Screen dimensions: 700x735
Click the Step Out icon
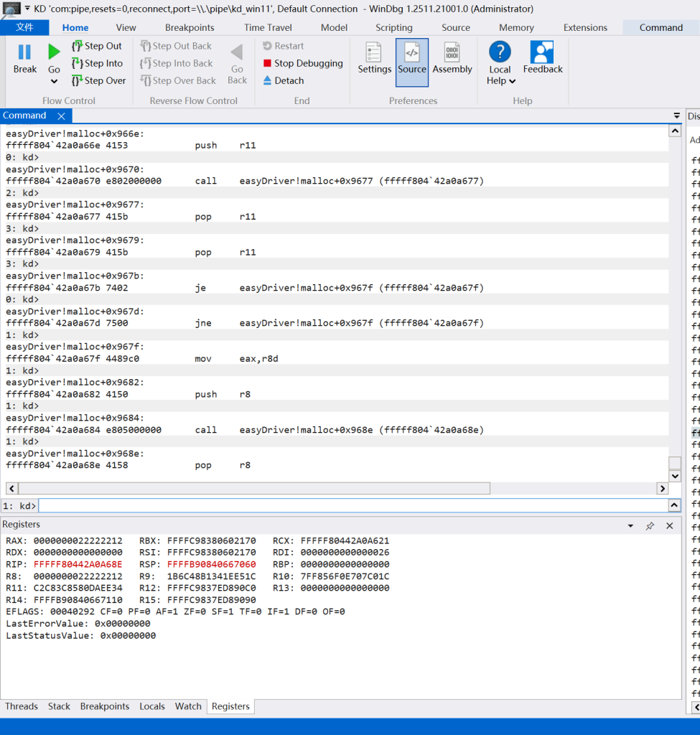coord(78,46)
